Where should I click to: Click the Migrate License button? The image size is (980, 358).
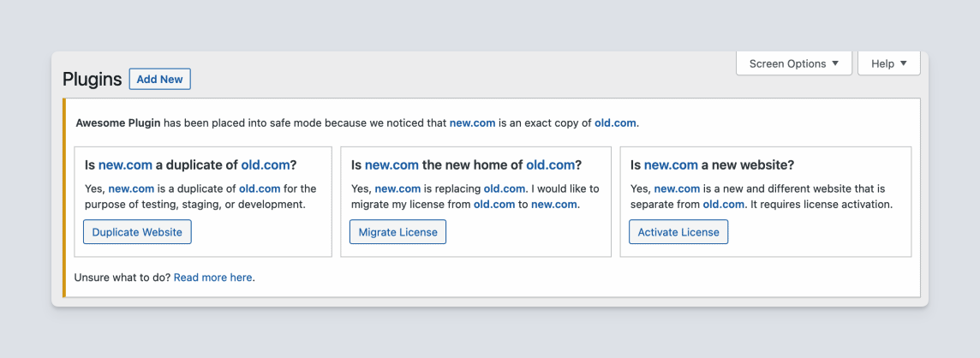click(x=397, y=232)
